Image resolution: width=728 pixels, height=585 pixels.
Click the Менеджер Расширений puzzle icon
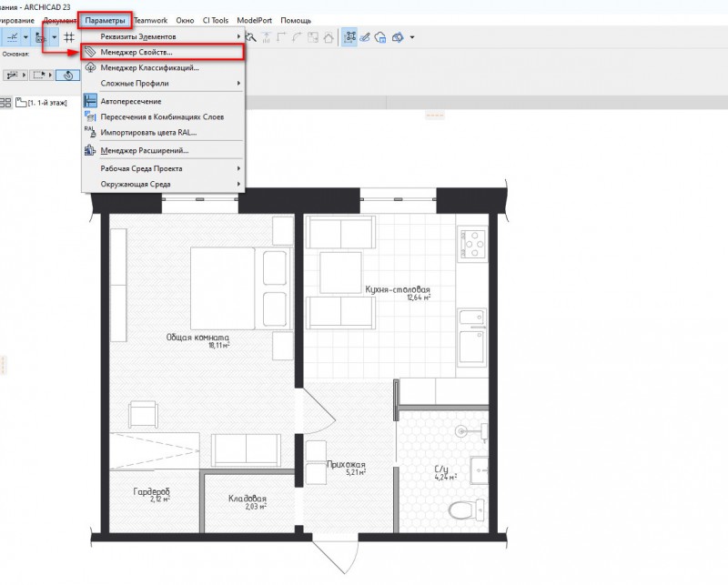[90, 150]
